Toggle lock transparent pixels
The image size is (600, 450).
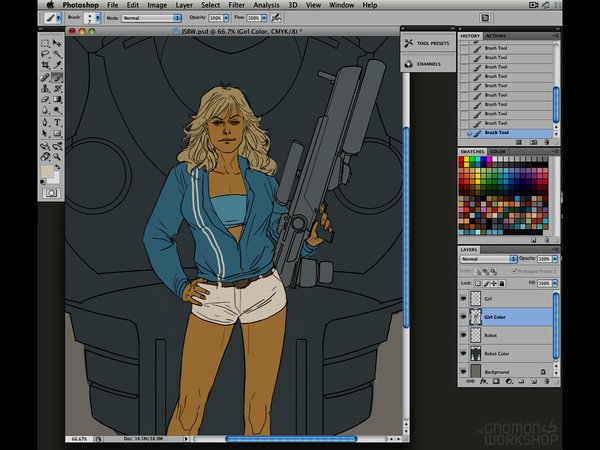[x=478, y=284]
